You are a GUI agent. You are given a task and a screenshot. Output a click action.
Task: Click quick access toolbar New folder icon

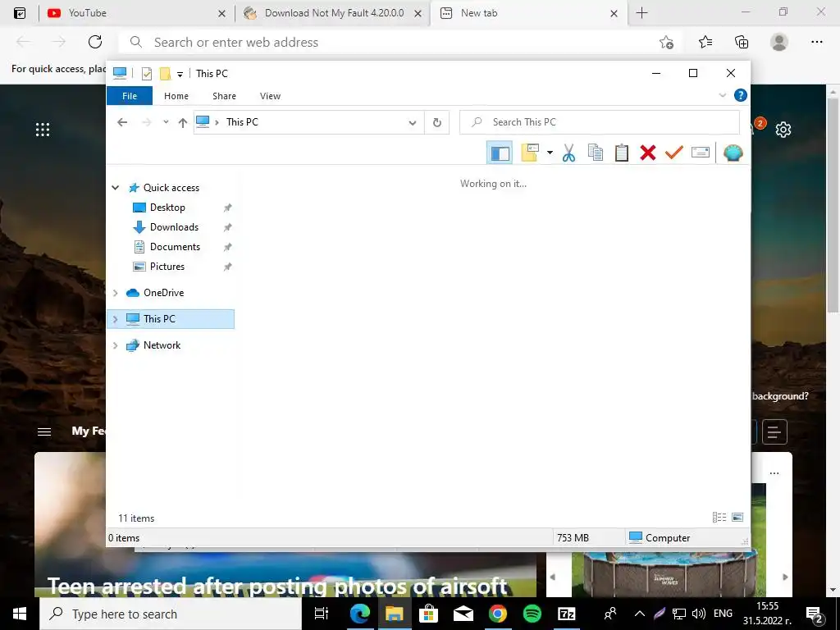point(165,73)
